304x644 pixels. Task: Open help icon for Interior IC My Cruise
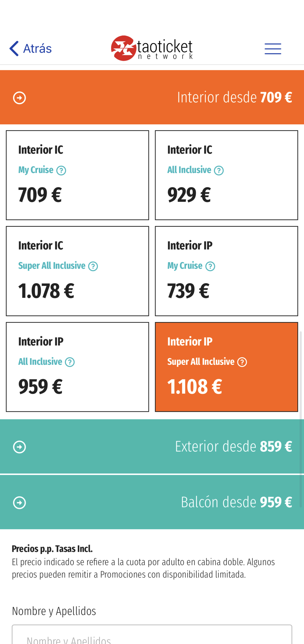(61, 170)
